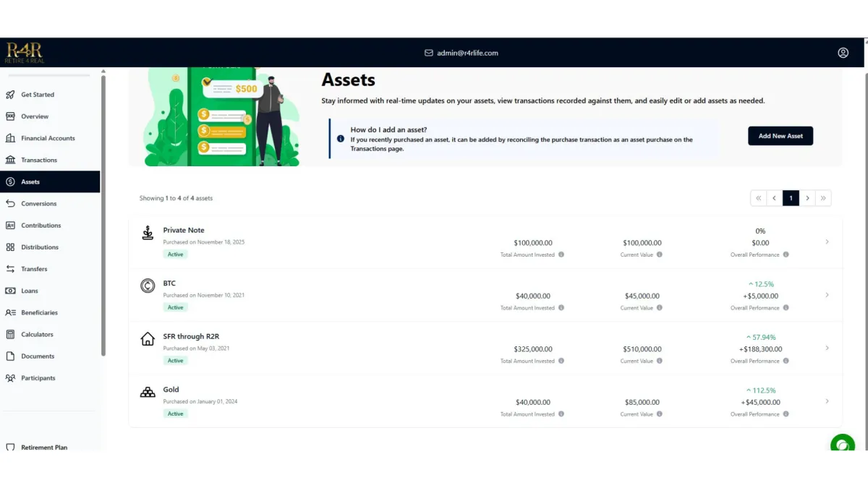Click the page's right-side scrollbar
Screen dimensions: 868x488
pos(865,260)
